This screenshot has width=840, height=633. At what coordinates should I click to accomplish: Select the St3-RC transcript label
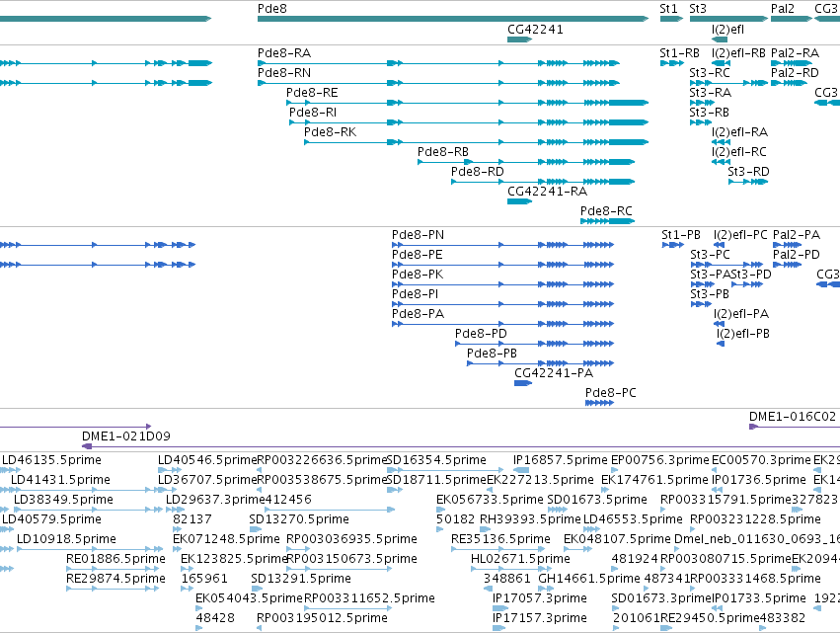click(710, 73)
